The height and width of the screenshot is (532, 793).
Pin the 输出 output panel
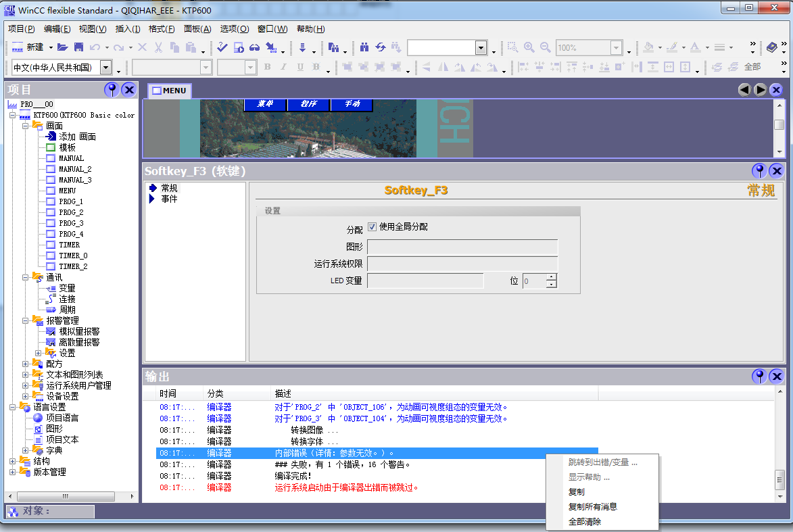(x=760, y=377)
